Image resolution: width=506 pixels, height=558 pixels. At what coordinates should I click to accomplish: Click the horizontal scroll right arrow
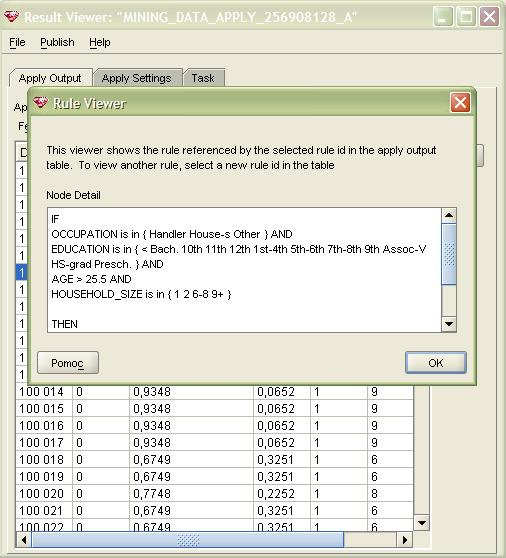pos(405,540)
